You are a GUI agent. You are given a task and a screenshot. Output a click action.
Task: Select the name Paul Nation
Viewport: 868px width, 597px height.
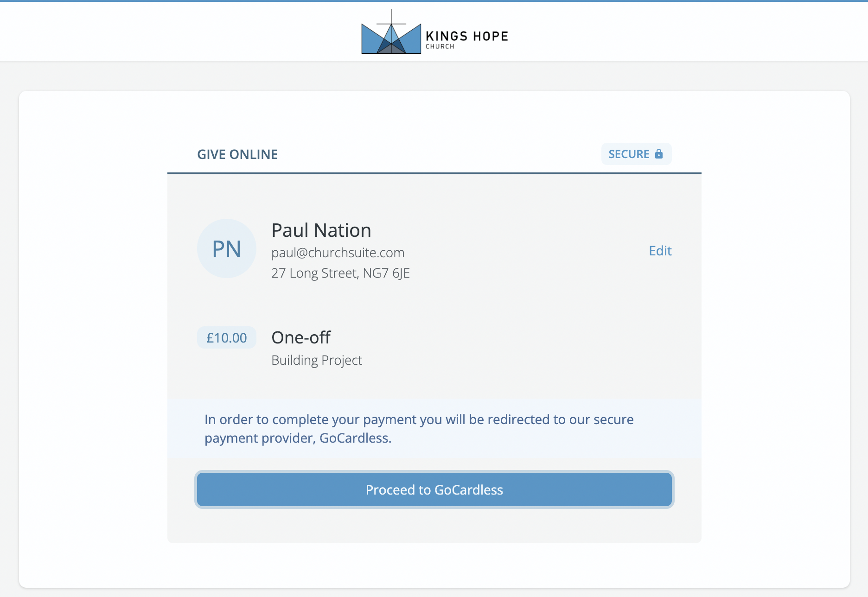tap(321, 230)
